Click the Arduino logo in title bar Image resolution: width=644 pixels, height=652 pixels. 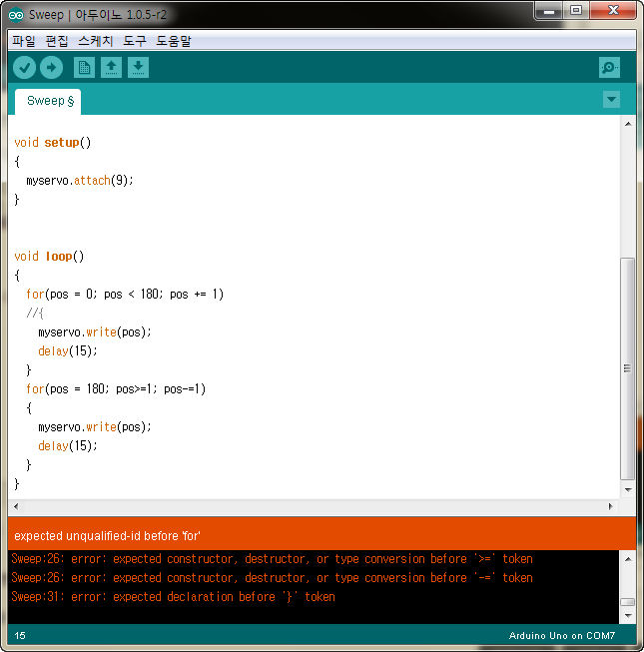16,15
